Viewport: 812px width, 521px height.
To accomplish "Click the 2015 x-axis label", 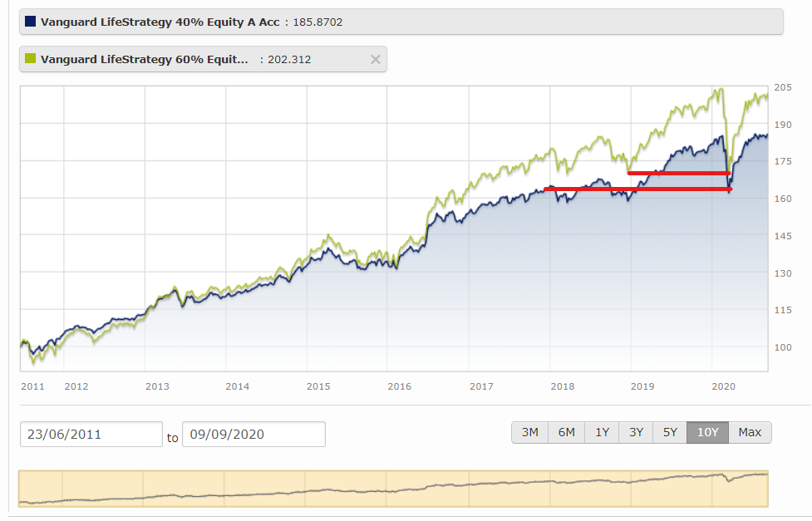I will 318,386.
